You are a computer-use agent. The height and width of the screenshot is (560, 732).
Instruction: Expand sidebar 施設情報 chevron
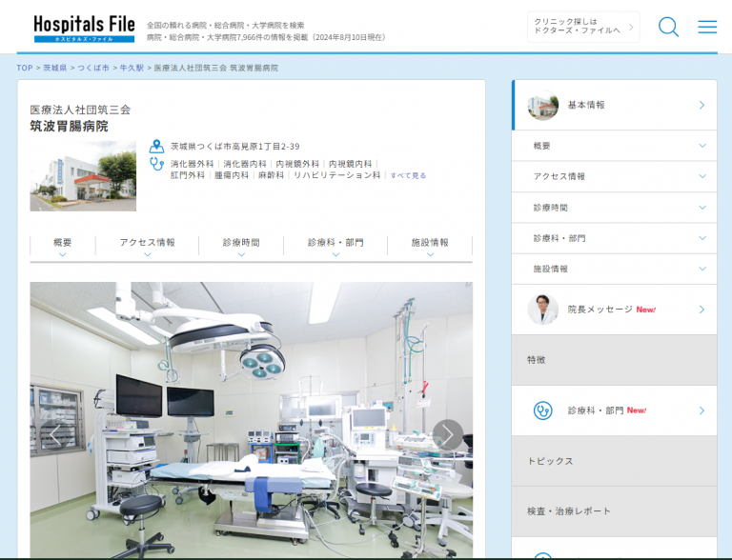click(702, 269)
